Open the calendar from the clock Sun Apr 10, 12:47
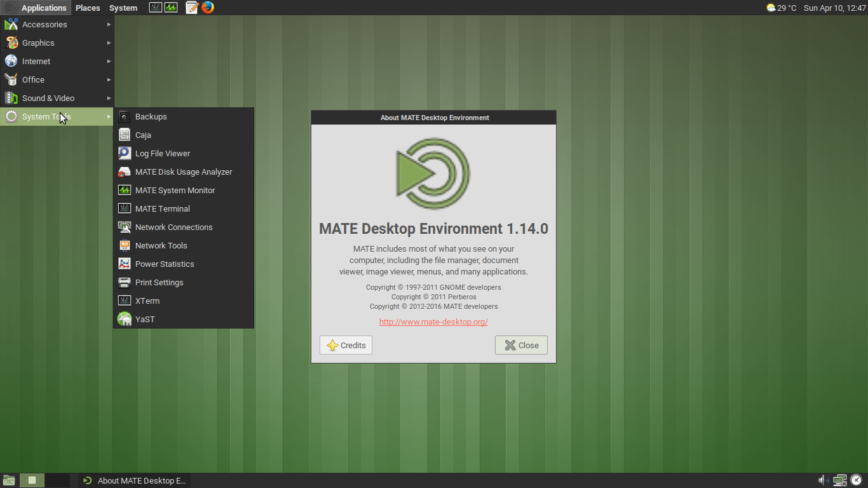868x488 pixels. 835,8
